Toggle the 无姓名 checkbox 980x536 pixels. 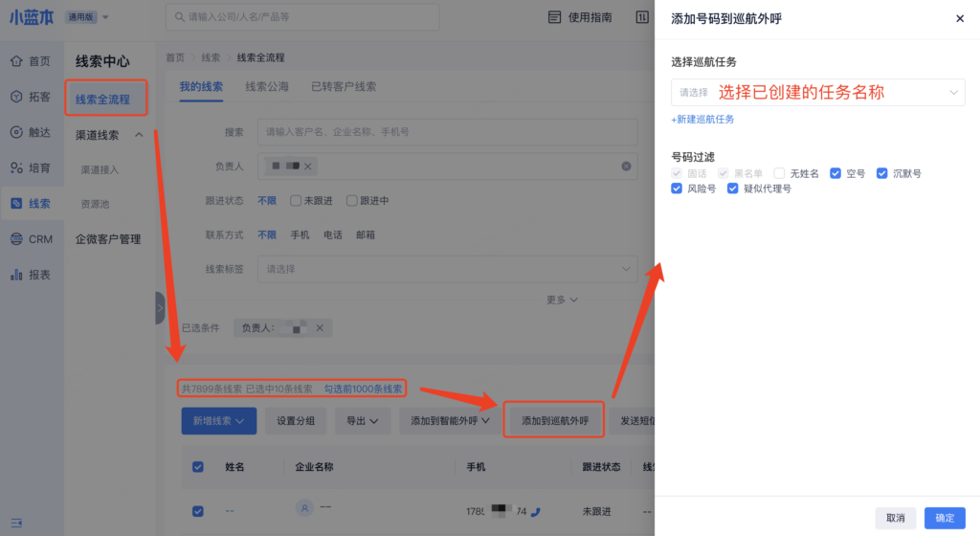coord(779,174)
